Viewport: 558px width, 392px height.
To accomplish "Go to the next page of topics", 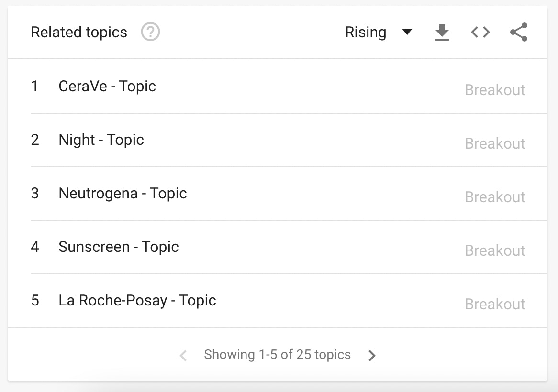I will (372, 355).
